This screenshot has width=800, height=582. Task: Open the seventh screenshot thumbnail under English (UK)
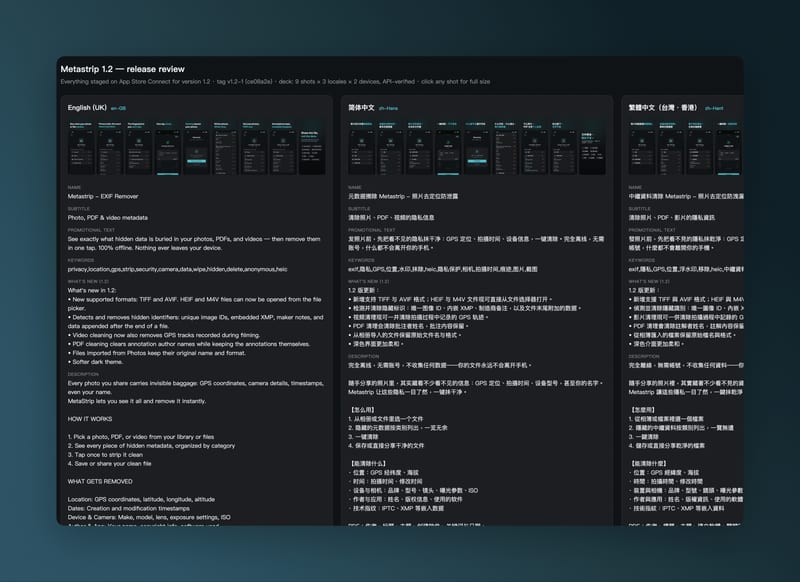pyautogui.click(x=254, y=148)
